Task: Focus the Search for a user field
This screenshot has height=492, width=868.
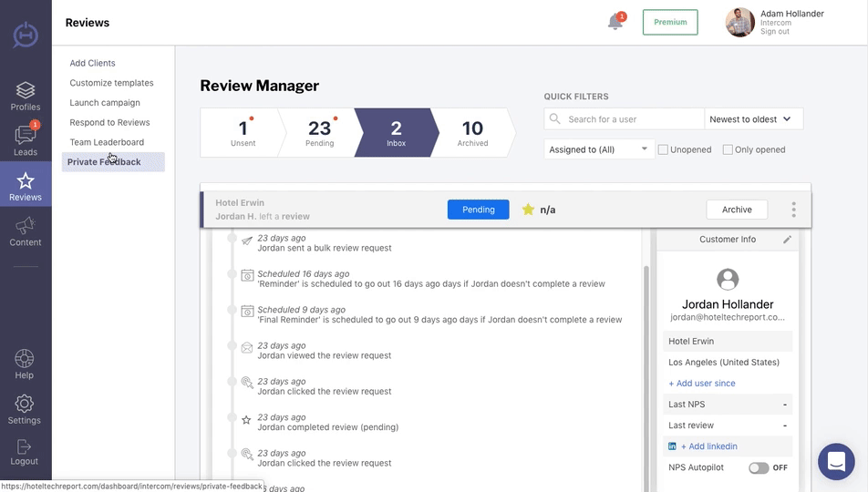Action: [x=625, y=119]
